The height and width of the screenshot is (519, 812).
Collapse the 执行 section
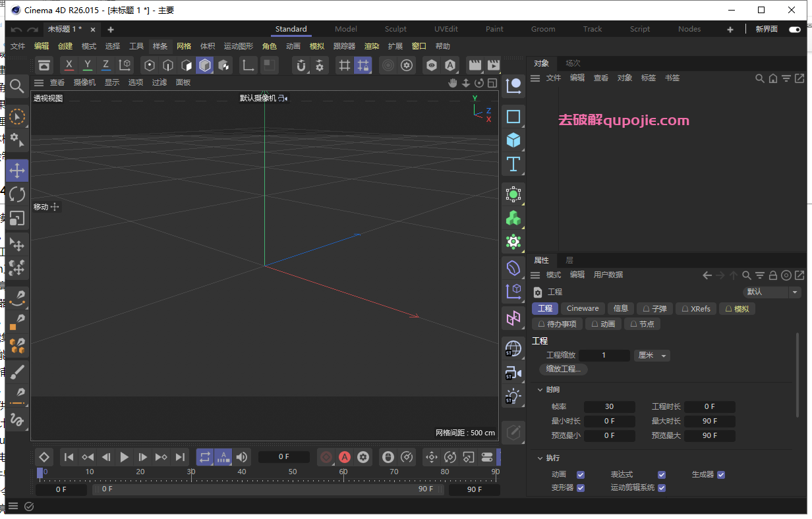[x=540, y=458]
